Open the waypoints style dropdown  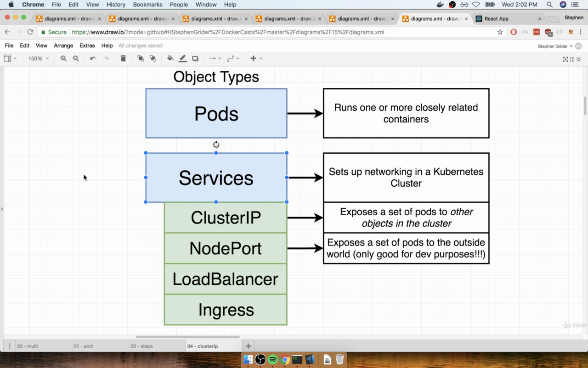click(233, 58)
